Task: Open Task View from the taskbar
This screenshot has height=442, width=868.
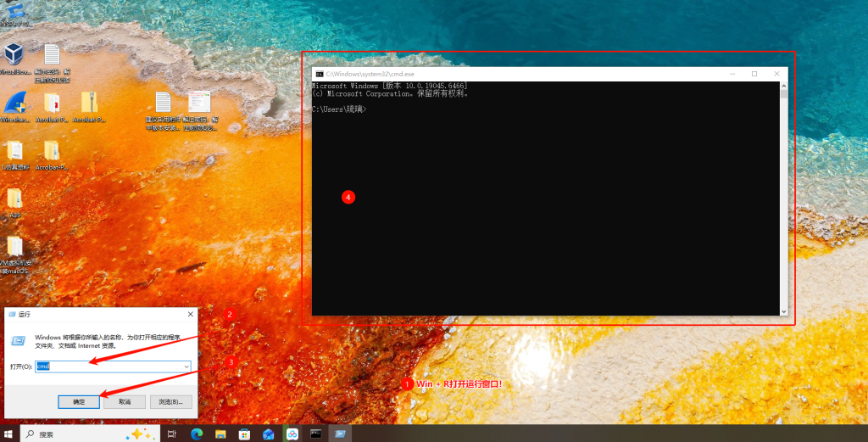Action: coord(171,434)
